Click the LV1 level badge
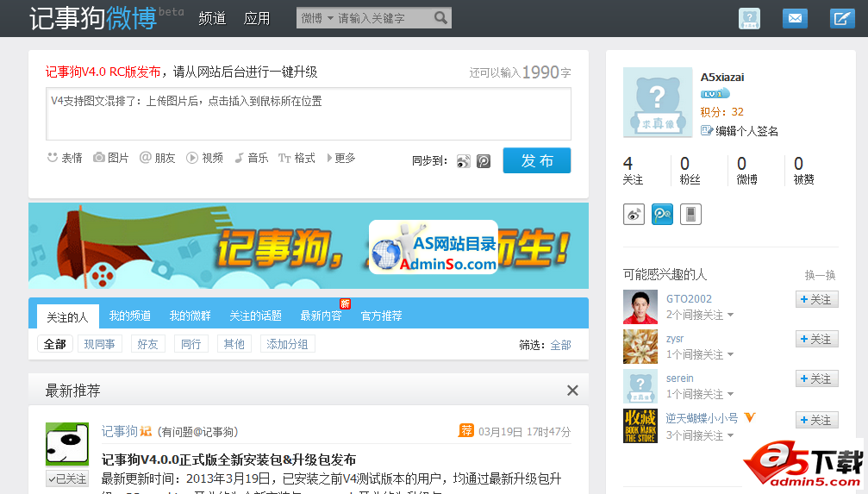 (715, 94)
